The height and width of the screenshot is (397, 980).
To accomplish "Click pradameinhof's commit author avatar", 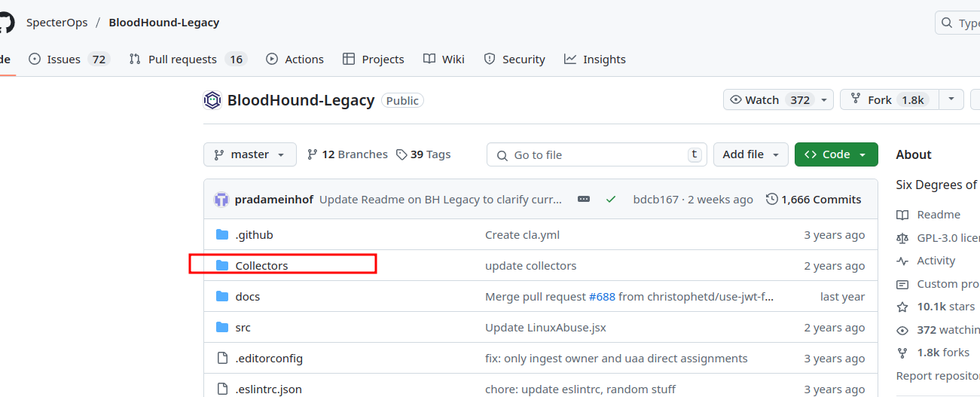I will click(221, 200).
